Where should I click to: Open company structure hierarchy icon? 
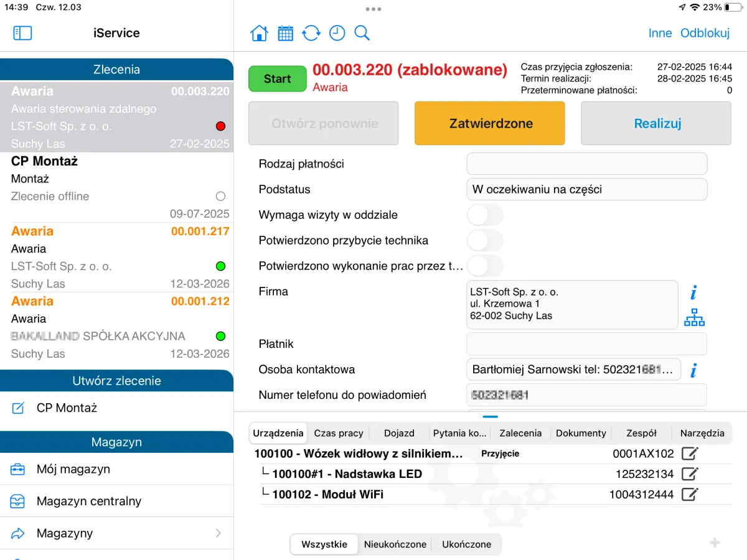point(694,317)
